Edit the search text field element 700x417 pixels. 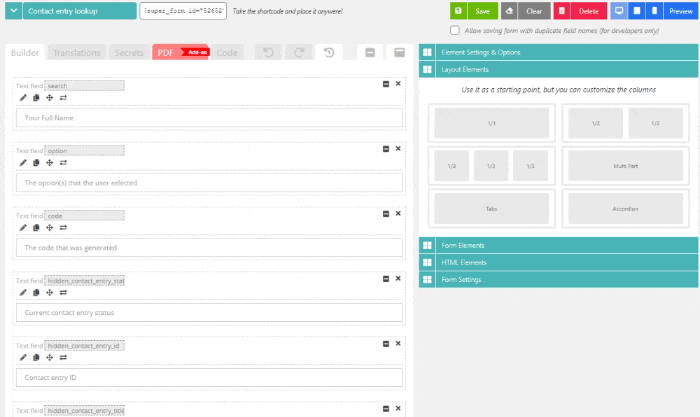pos(23,98)
